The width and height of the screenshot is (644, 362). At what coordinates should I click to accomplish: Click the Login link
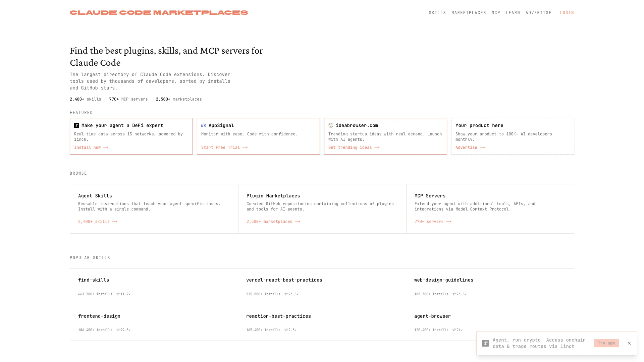[x=567, y=13]
